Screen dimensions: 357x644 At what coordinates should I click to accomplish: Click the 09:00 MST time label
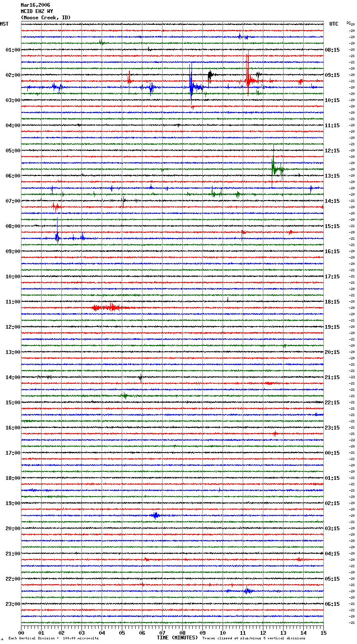13,251
